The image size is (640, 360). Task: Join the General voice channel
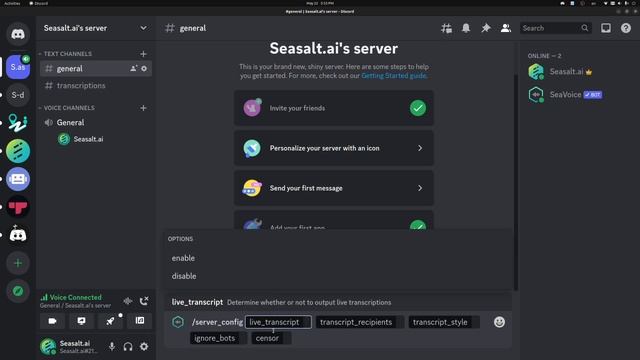coord(96,122)
